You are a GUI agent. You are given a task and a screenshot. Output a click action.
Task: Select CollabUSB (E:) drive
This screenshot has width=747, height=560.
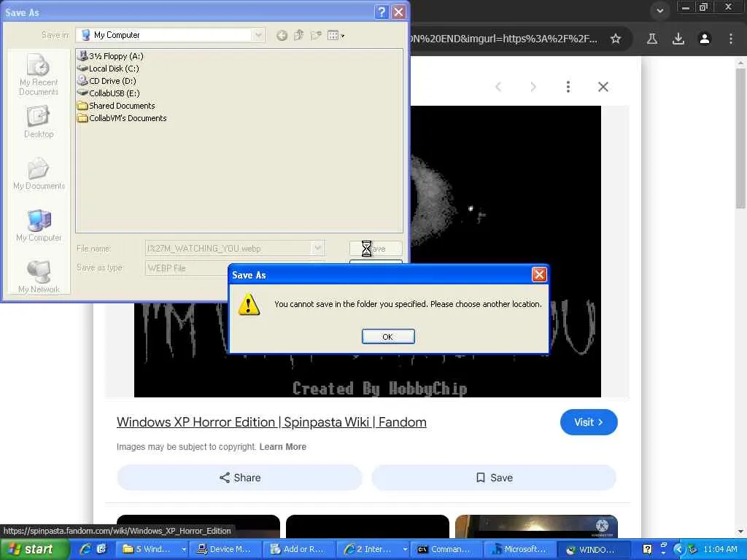[x=109, y=93]
